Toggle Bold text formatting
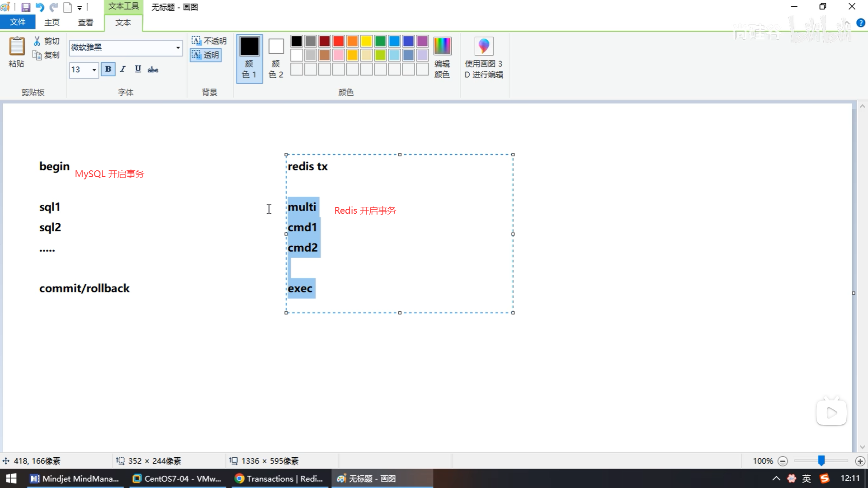Viewport: 868px width, 488px height. 108,69
